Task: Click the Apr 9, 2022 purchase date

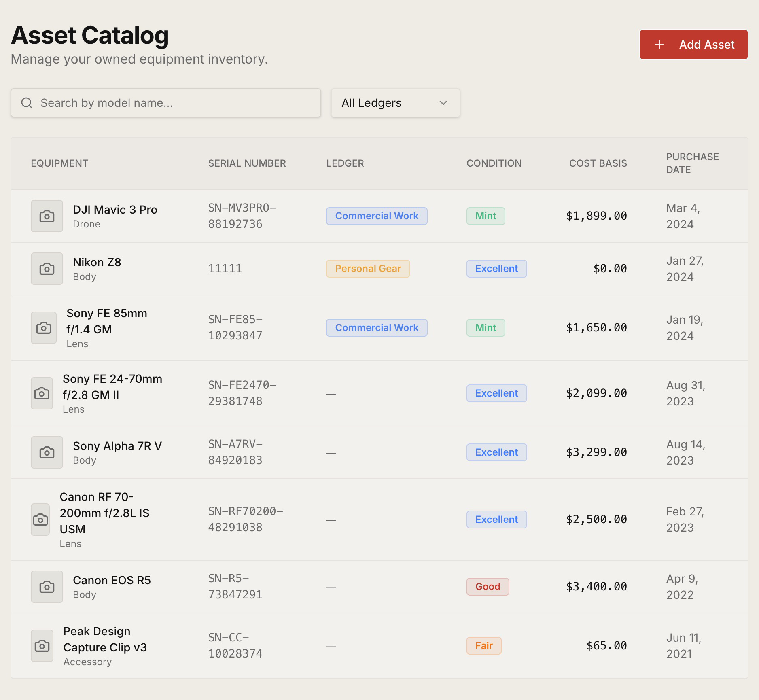Action: [682, 587]
